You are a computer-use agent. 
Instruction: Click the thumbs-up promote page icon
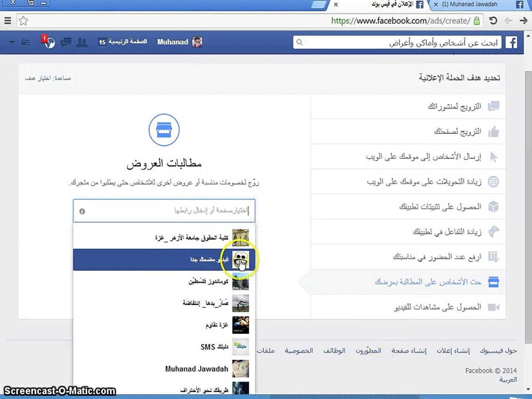pyautogui.click(x=494, y=132)
